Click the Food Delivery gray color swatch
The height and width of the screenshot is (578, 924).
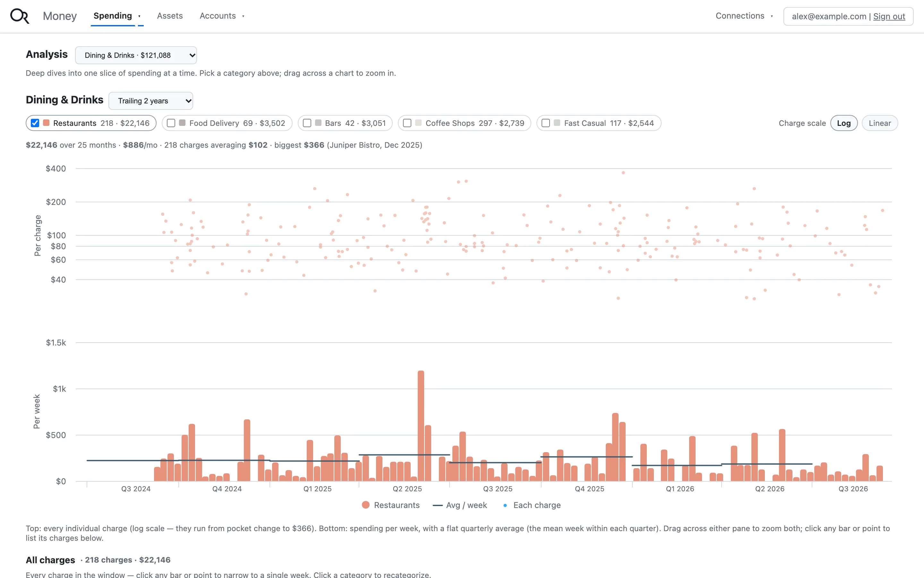[x=183, y=123]
